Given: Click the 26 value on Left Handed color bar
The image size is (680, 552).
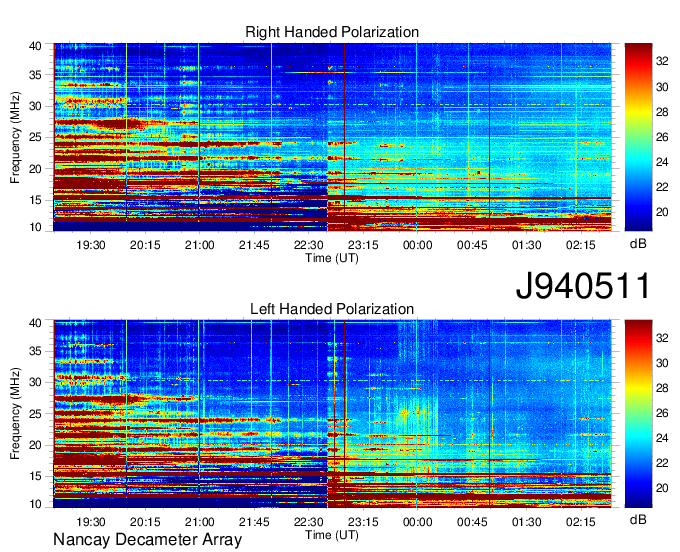Looking at the screenshot, I should pyautogui.click(x=662, y=413).
